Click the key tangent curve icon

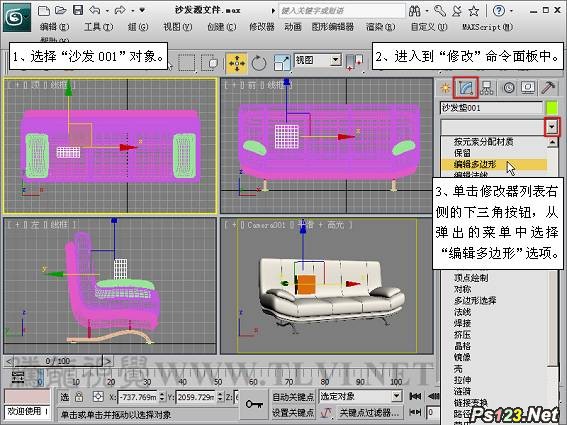[x=326, y=412]
